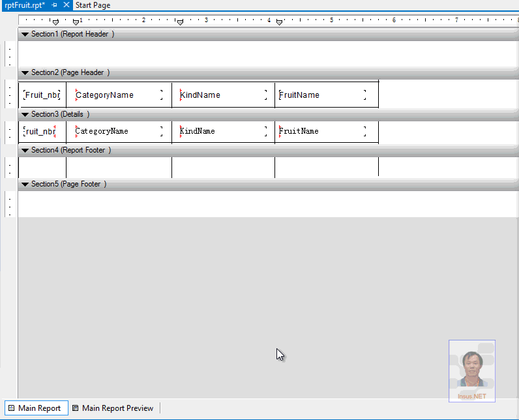Collapse Section1 Report Header triangle

(25, 35)
